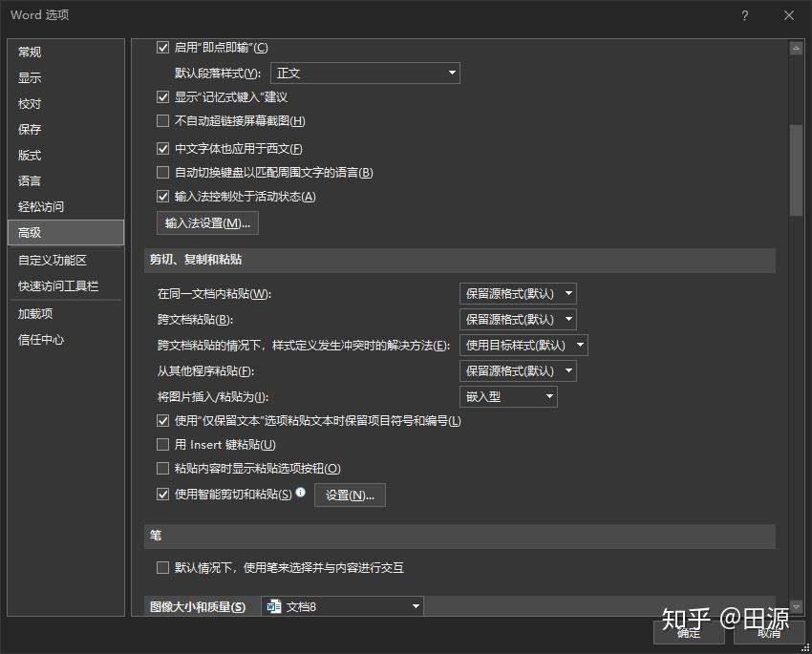Click the 确定 button
This screenshot has width=812, height=654.
point(689,632)
